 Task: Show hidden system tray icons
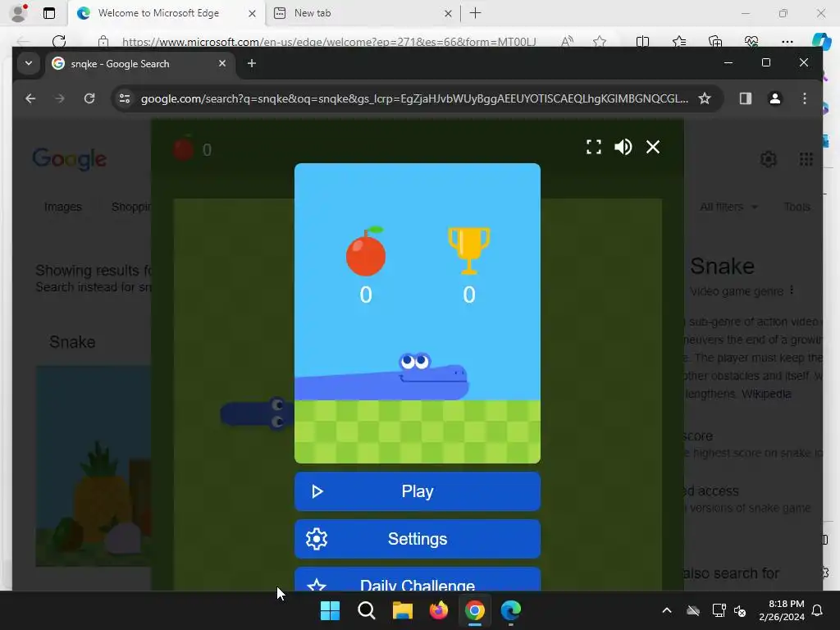point(666,610)
